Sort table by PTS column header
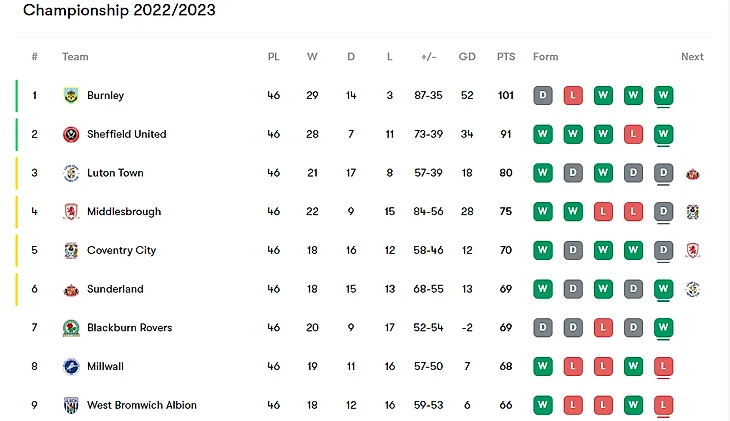The width and height of the screenshot is (730, 421). pyautogui.click(x=506, y=57)
